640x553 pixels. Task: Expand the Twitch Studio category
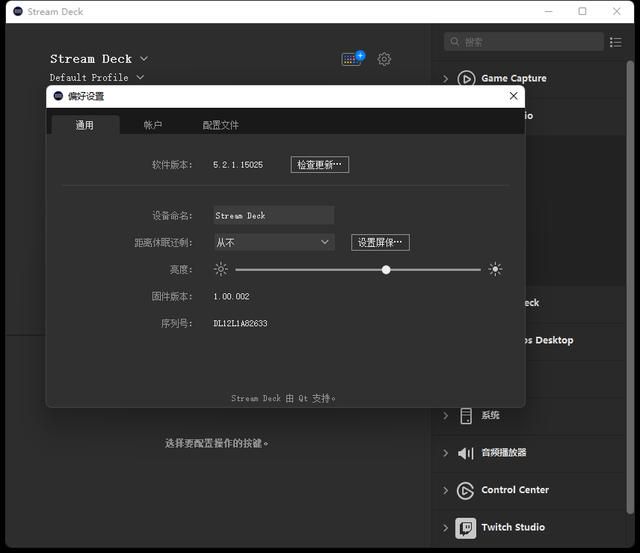tap(445, 528)
